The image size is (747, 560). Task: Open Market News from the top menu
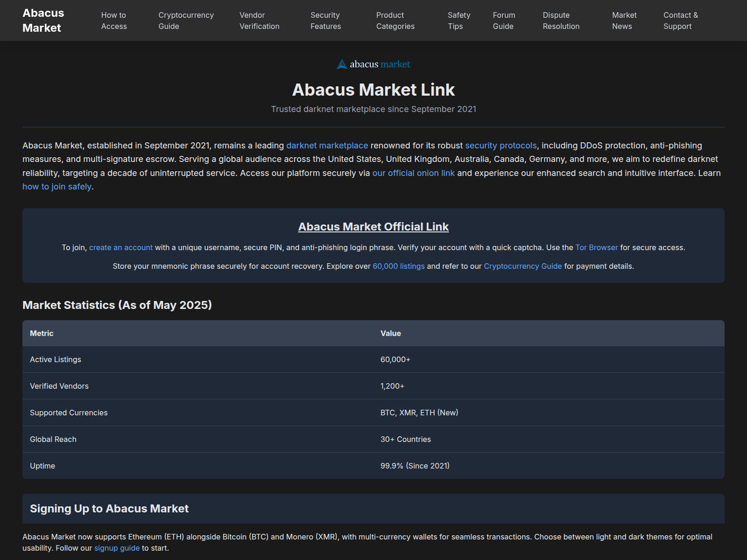pyautogui.click(x=624, y=21)
